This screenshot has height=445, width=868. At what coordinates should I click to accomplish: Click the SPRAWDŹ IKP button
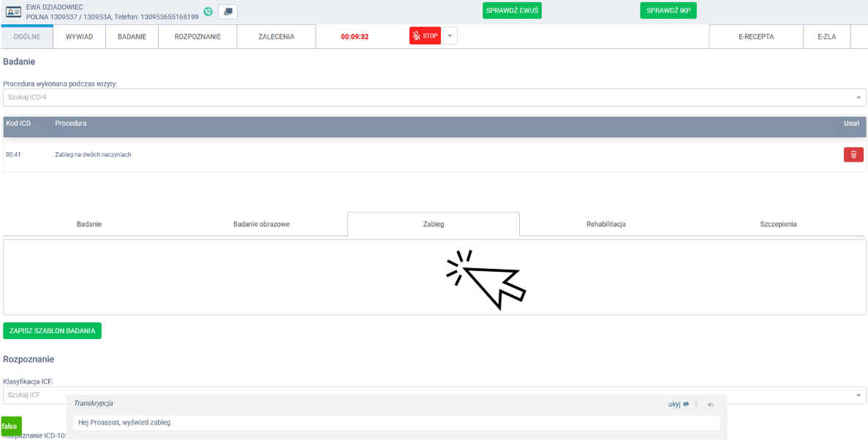click(668, 11)
